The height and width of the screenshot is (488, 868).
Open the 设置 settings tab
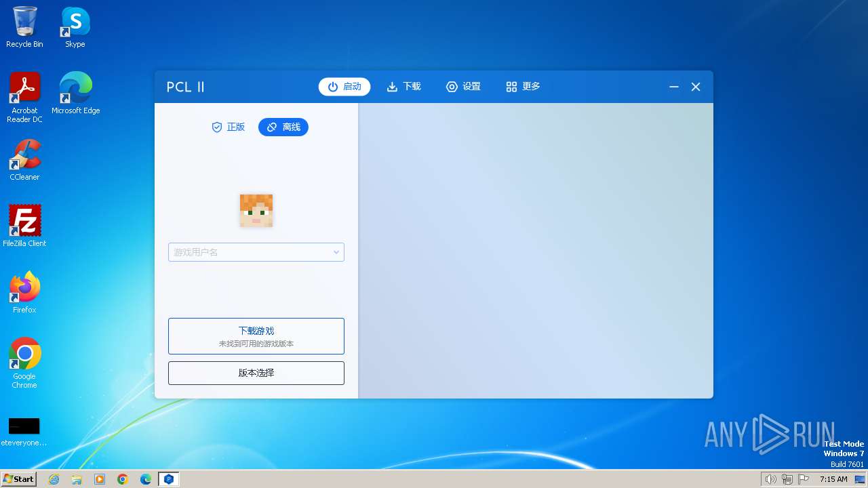pos(464,87)
